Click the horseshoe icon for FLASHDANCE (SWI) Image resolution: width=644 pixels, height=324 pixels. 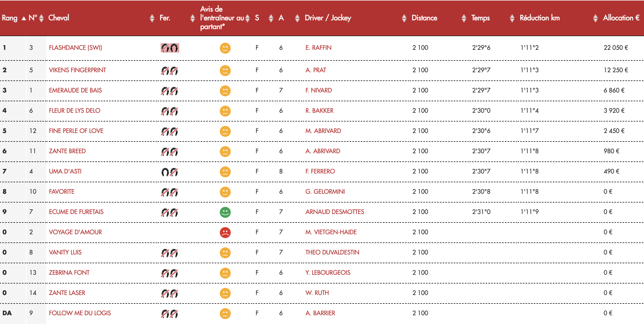(170, 48)
